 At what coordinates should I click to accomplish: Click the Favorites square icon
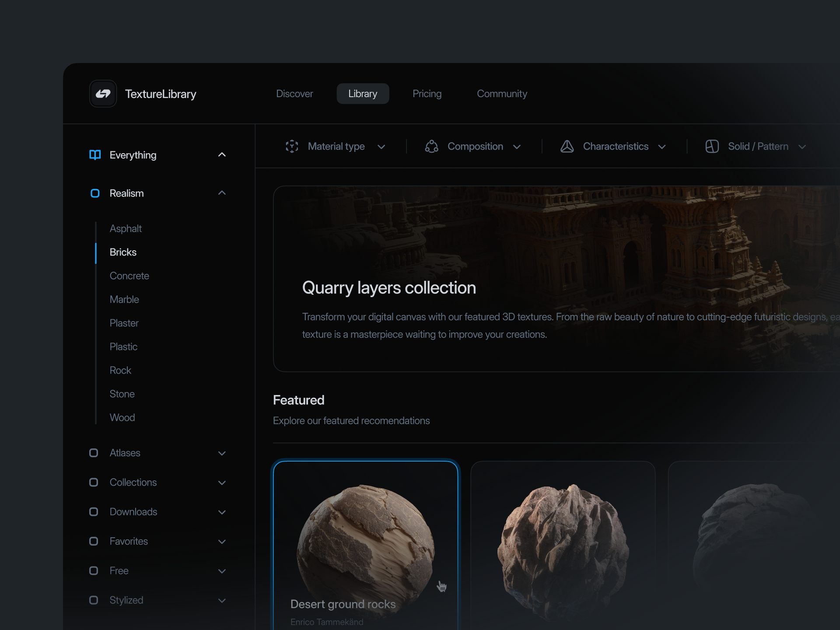(94, 541)
